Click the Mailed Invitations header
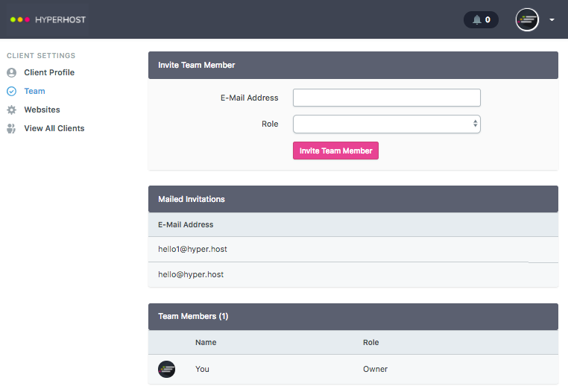 pyautogui.click(x=353, y=199)
